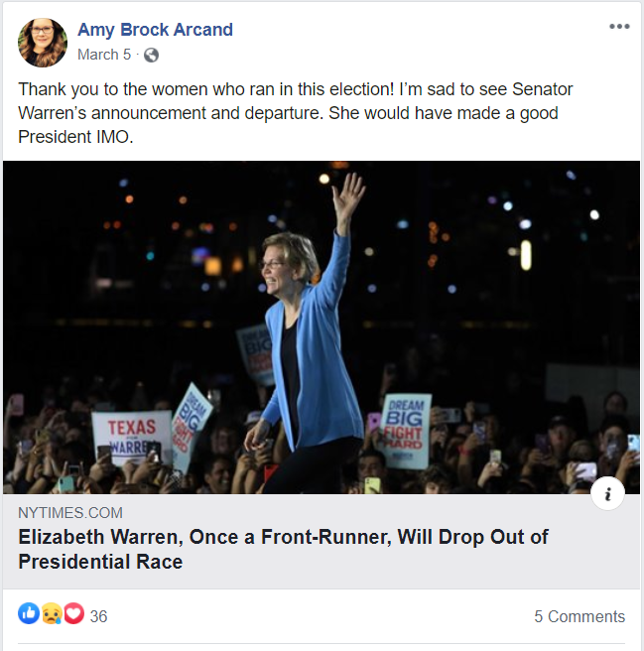Open Amy Brock Arcand's profile picture
The height and width of the screenshot is (651, 644).
click(43, 43)
